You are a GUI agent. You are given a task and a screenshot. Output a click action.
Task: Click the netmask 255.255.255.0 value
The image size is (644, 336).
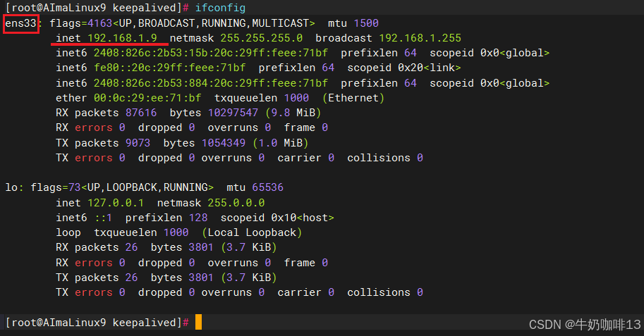(261, 38)
